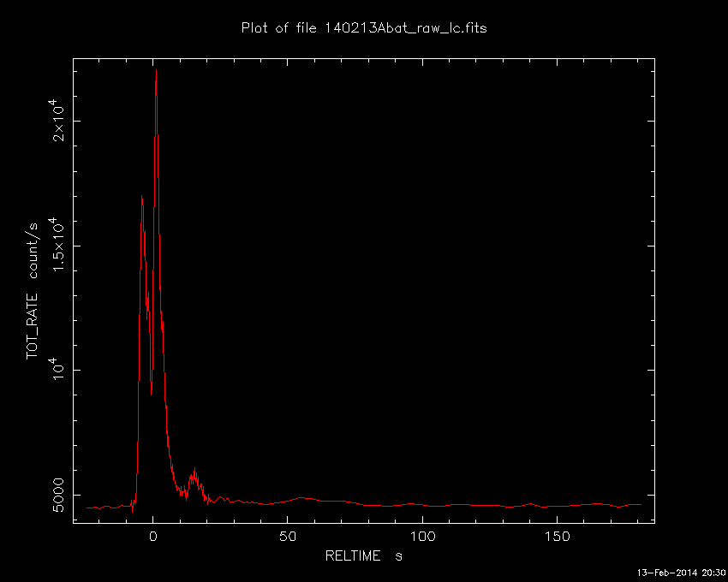The width and height of the screenshot is (728, 582).
Task: Click the y-axis tick label '1.5×10^4'
Action: point(57,245)
